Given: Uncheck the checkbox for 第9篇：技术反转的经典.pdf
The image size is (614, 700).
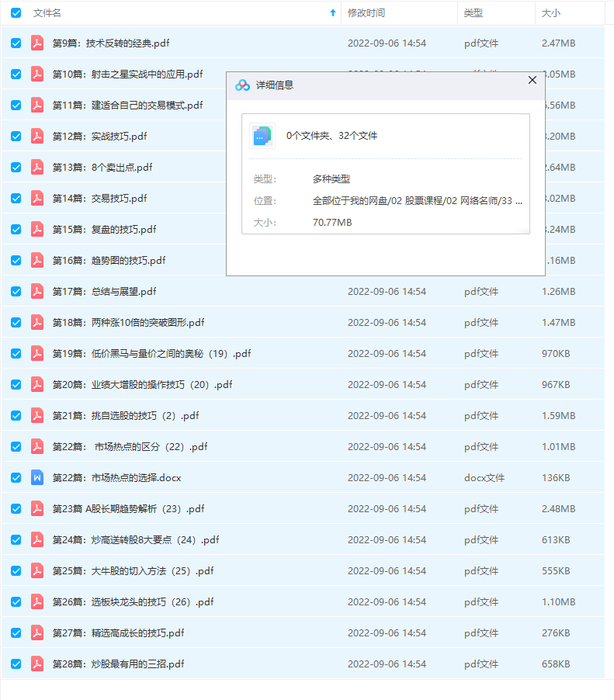Looking at the screenshot, I should [x=16, y=43].
